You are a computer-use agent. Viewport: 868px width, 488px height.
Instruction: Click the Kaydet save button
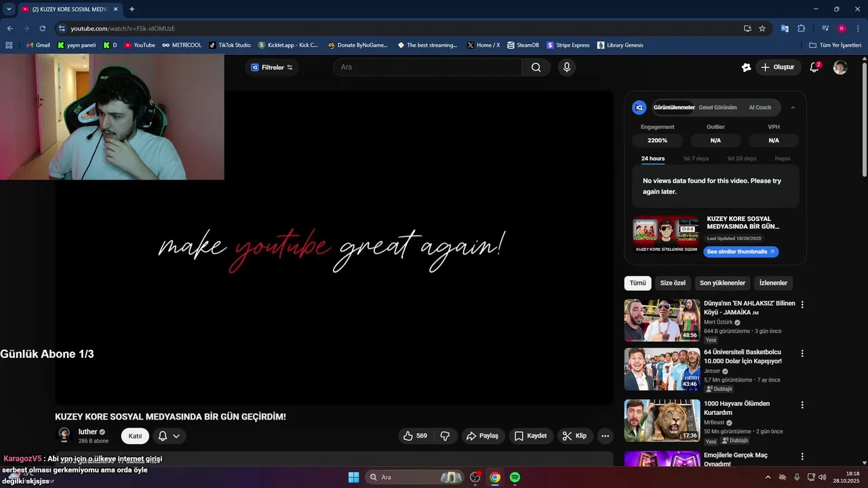(530, 436)
